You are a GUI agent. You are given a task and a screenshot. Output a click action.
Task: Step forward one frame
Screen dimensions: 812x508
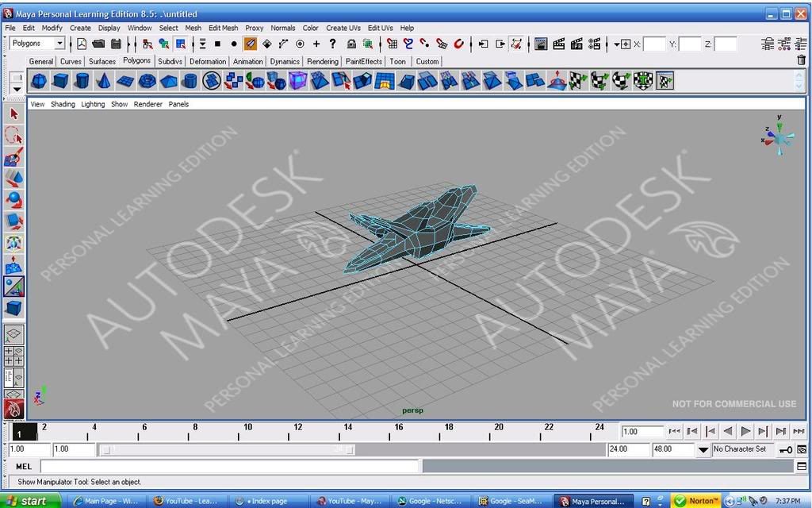point(764,431)
